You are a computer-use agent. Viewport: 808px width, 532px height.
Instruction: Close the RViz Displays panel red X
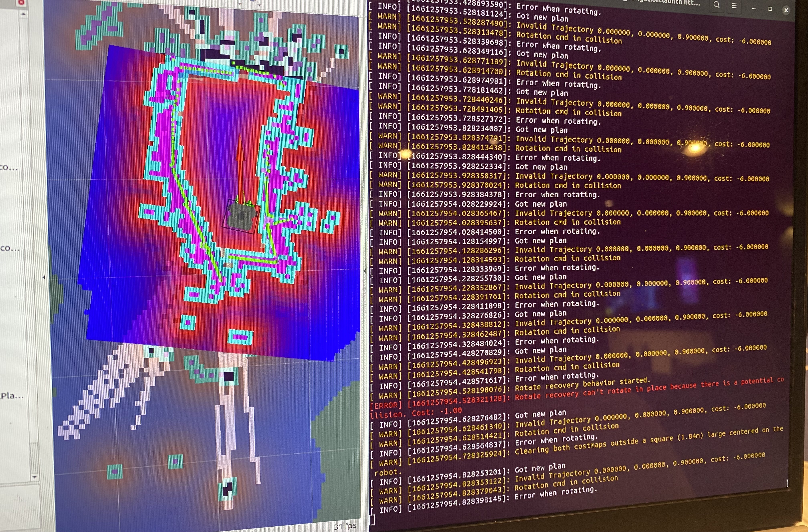(21, 2)
